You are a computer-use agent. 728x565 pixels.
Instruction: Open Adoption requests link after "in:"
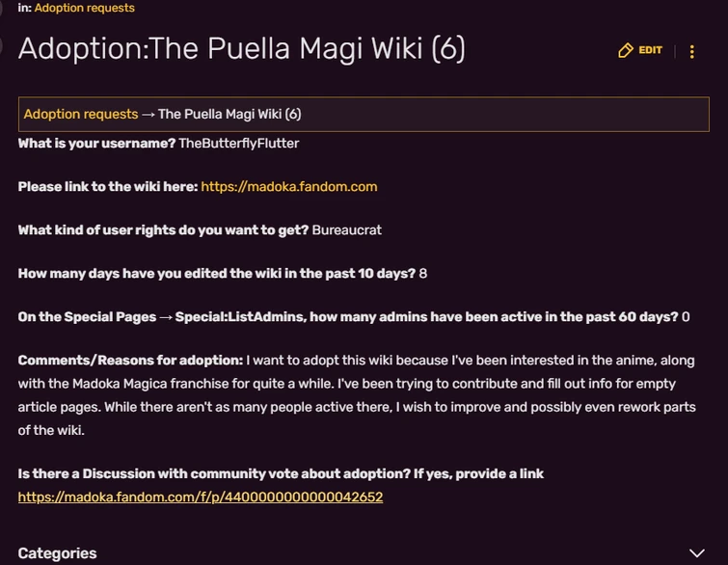(84, 8)
